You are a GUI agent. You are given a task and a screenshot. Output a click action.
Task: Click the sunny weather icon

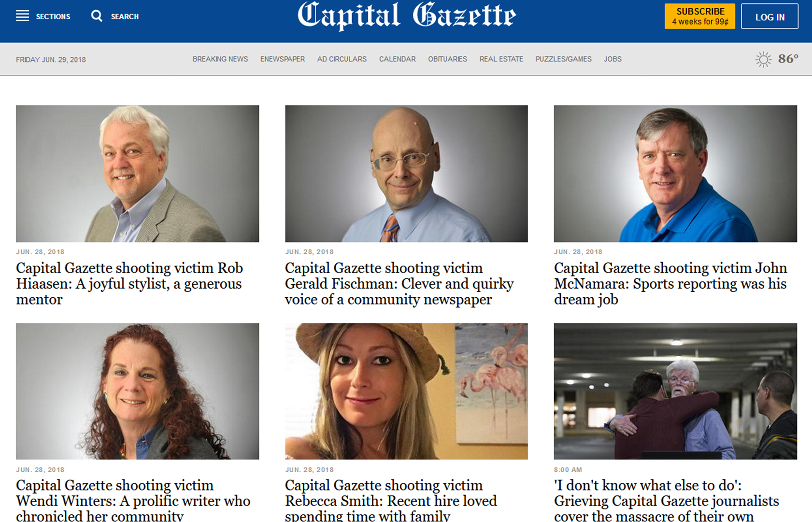[x=763, y=59]
